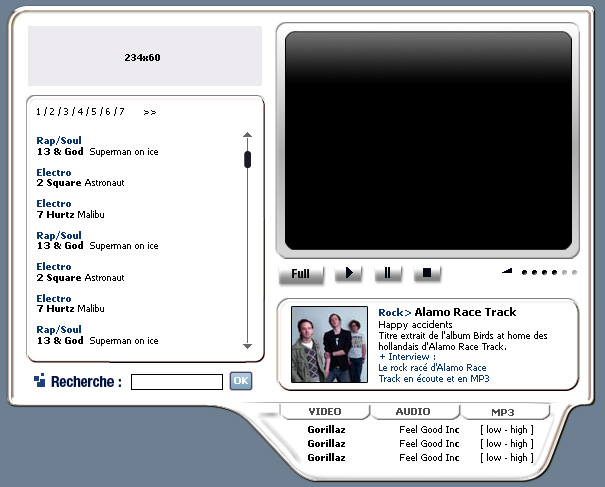The height and width of the screenshot is (487, 605).
Task: Start playback with the play button
Action: click(x=348, y=274)
